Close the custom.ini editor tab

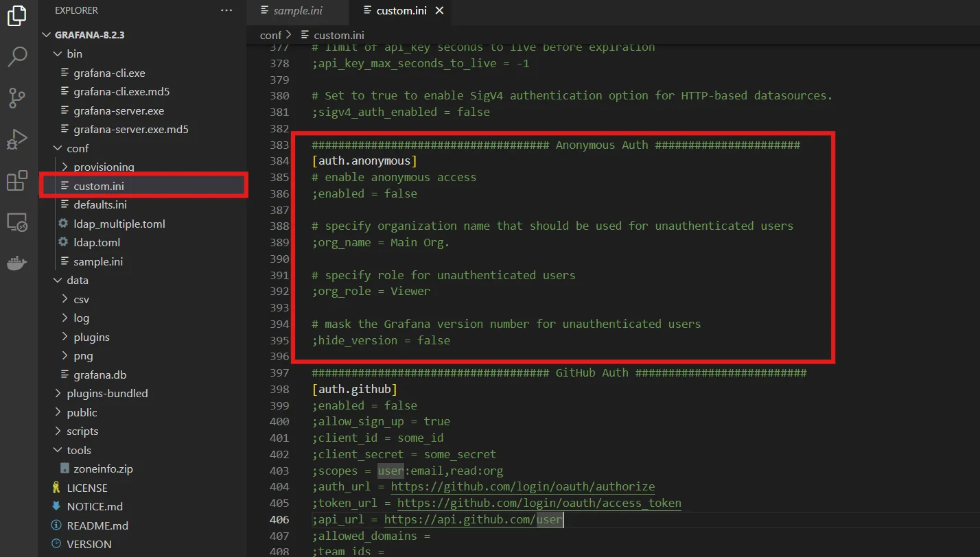(439, 10)
